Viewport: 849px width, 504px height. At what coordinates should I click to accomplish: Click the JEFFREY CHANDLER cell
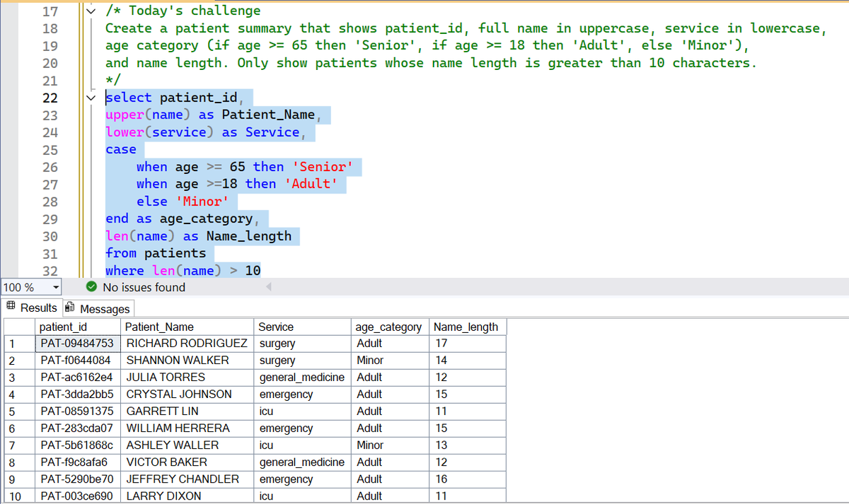(186, 479)
